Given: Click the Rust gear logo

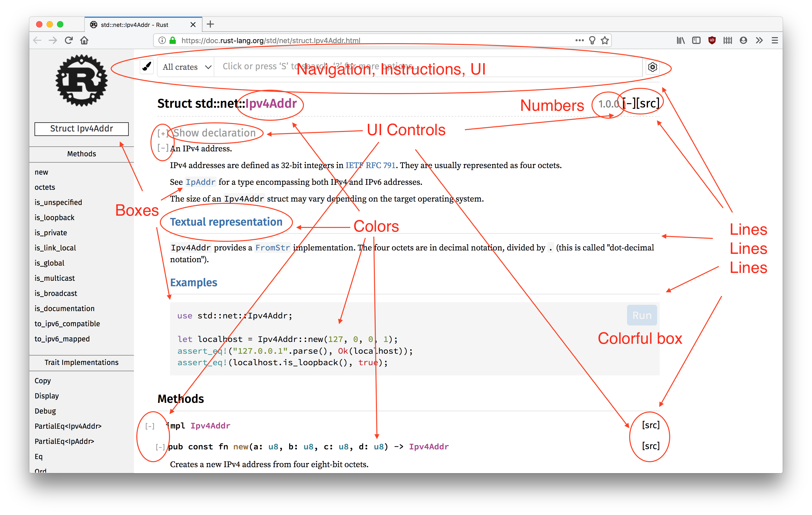Looking at the screenshot, I should (82, 81).
